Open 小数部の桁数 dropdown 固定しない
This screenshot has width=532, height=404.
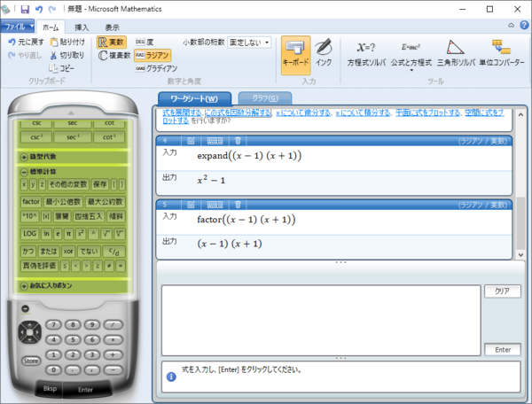[x=249, y=43]
